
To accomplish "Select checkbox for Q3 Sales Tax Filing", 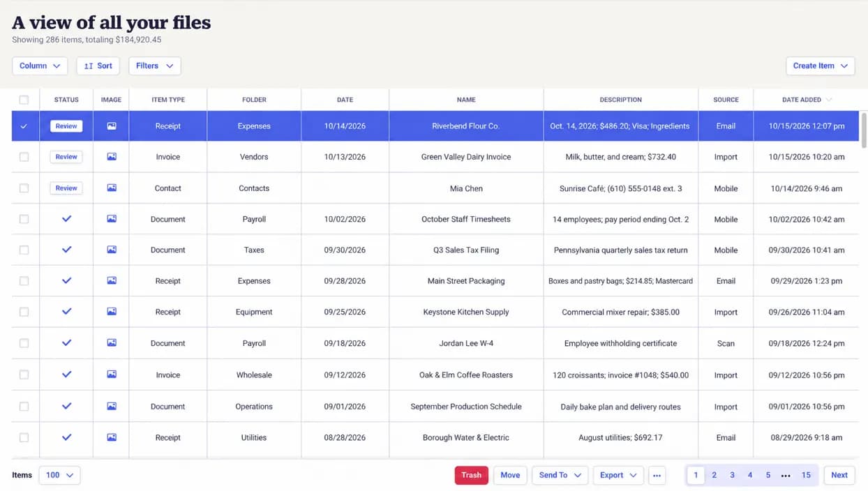I will [24, 250].
